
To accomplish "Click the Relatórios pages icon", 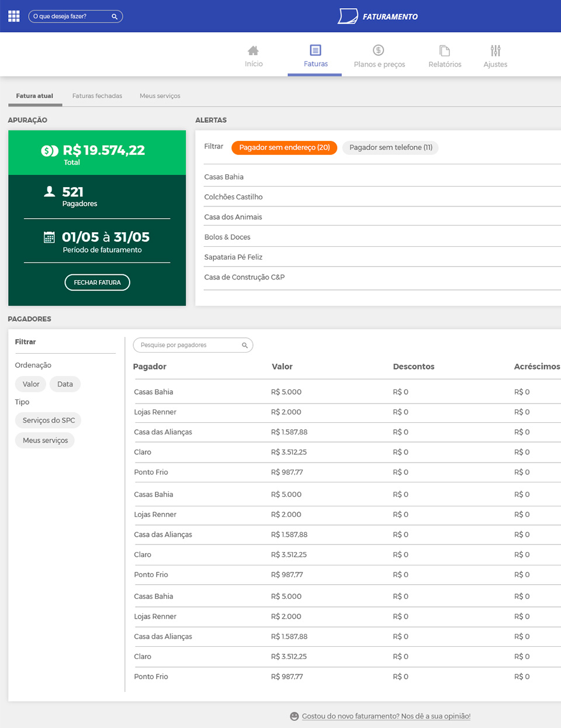I will click(x=445, y=50).
